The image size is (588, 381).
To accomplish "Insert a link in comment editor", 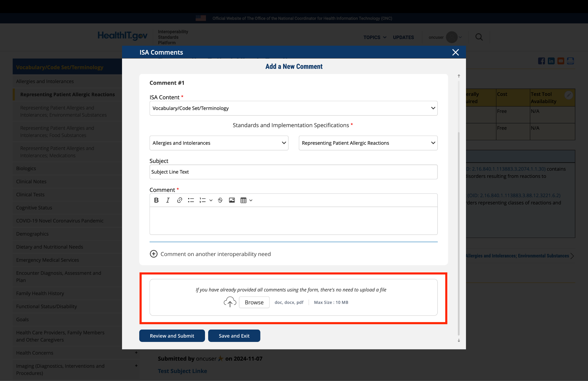I will pyautogui.click(x=179, y=200).
